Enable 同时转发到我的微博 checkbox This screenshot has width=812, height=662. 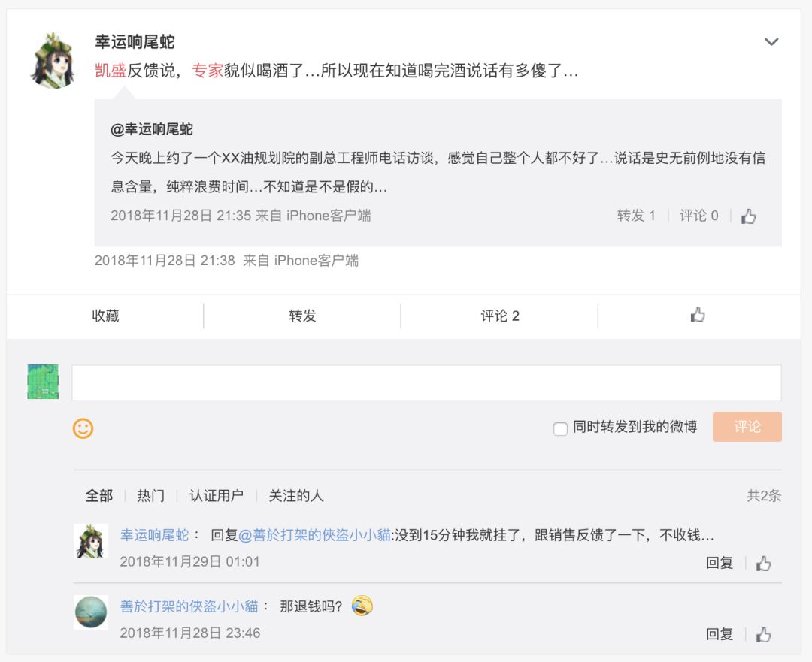tap(560, 427)
